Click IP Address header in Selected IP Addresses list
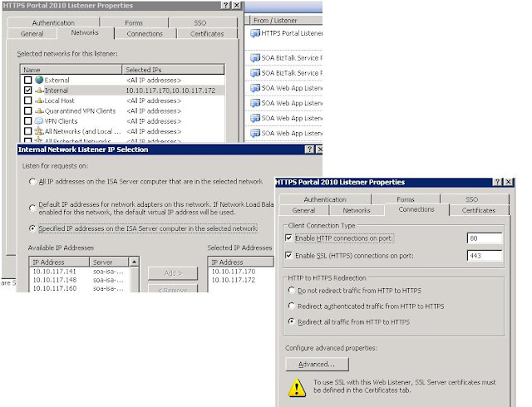The width and height of the screenshot is (532, 407). point(240,262)
